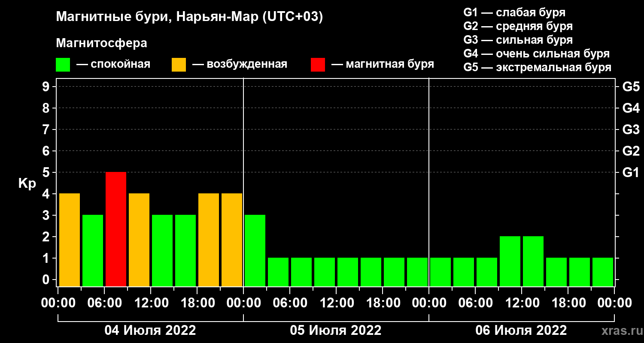This screenshot has height=343, width=644.
Task: Click the '06:00' time label for 05 July
Action: 290,303
